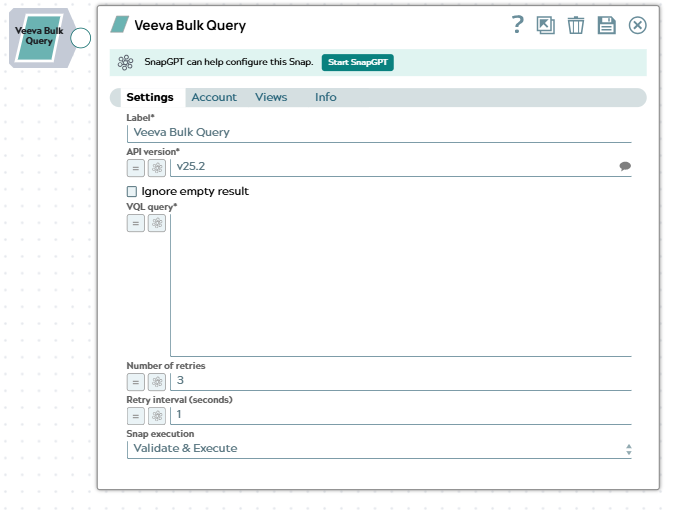The height and width of the screenshot is (514, 675).
Task: Close the Veeva Bulk Query dialog
Action: pyautogui.click(x=637, y=25)
